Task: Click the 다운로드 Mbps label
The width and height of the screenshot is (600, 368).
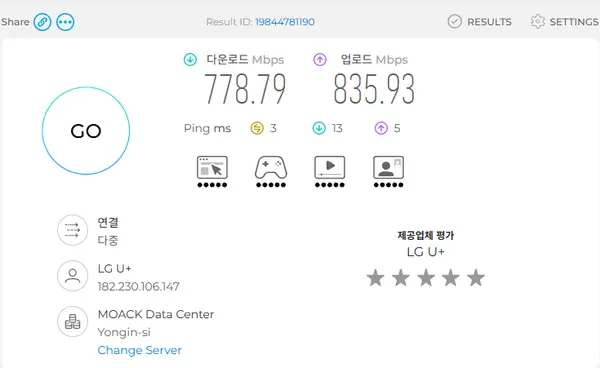Action: [245, 60]
